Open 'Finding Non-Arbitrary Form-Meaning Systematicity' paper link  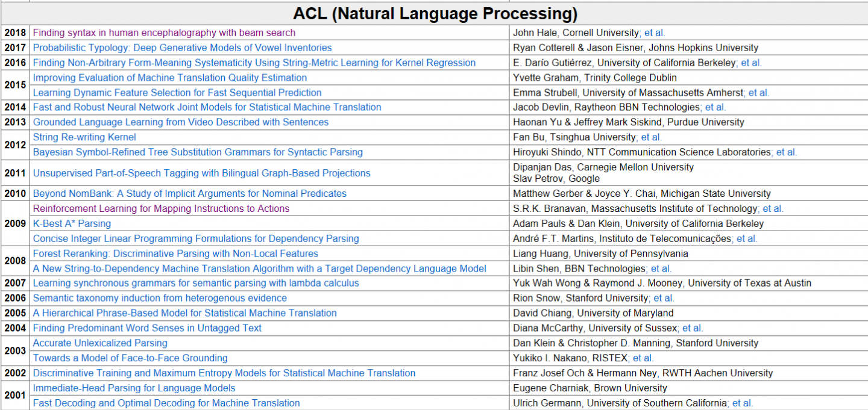(x=254, y=63)
